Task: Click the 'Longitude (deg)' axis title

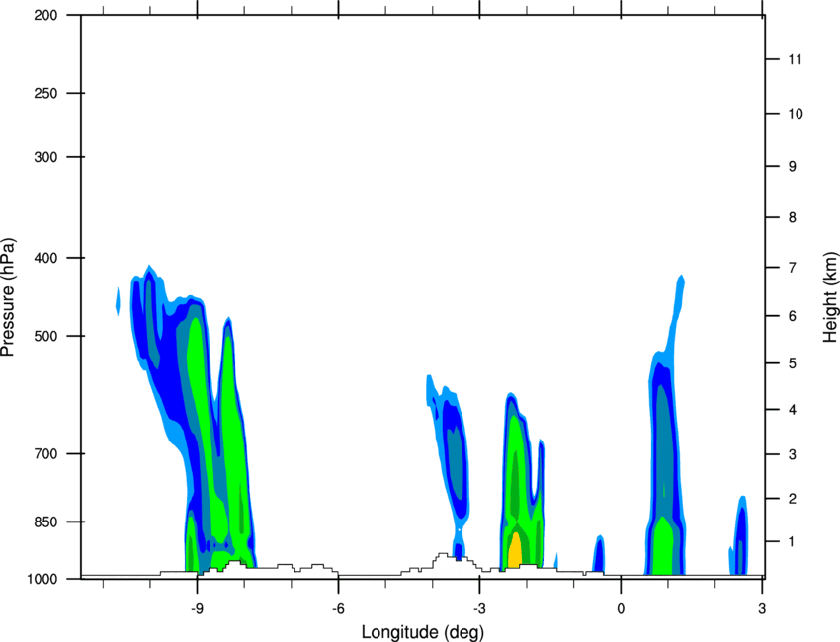Action: tap(423, 632)
